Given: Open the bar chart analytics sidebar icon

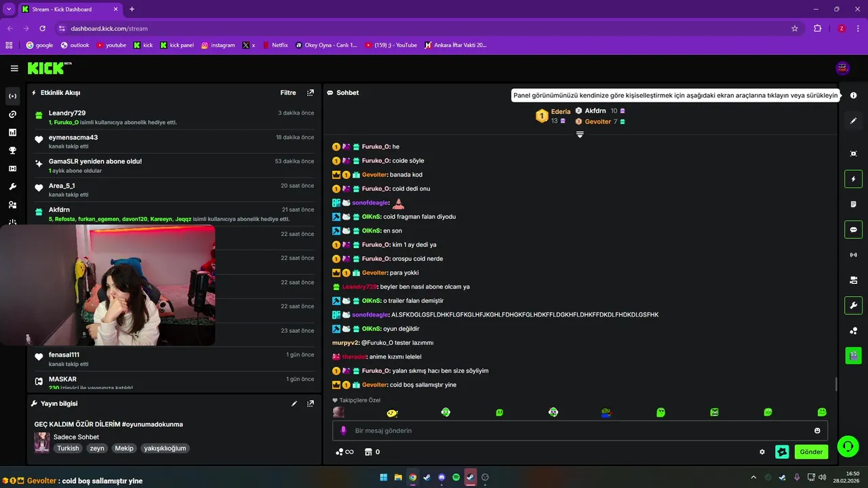Looking at the screenshot, I should tap(12, 132).
